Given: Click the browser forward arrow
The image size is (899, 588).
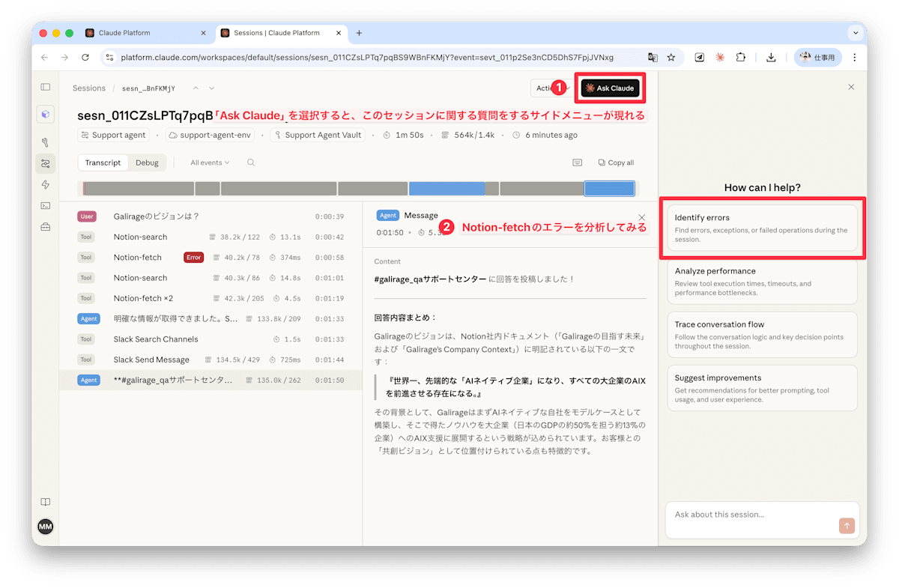Looking at the screenshot, I should (x=65, y=57).
